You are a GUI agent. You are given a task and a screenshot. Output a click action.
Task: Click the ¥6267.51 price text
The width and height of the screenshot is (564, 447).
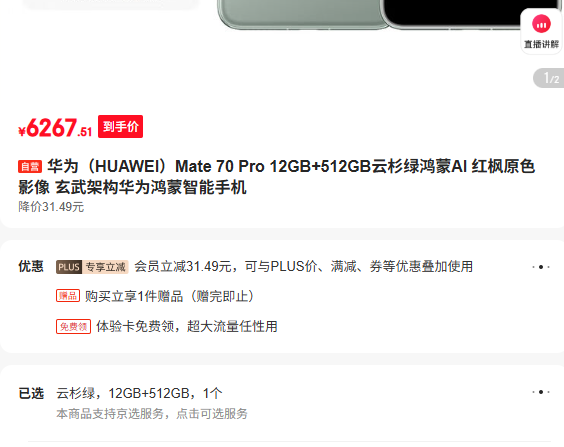point(55,128)
